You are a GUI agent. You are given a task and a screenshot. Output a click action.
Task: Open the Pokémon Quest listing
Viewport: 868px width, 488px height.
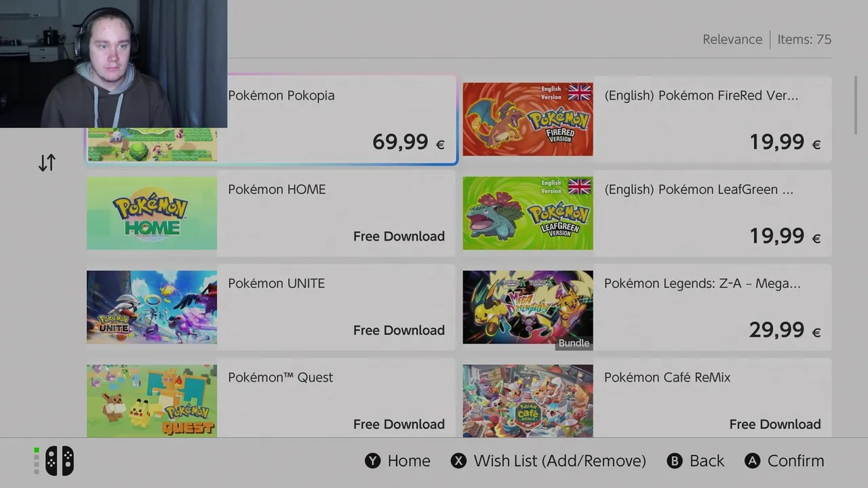(x=271, y=401)
